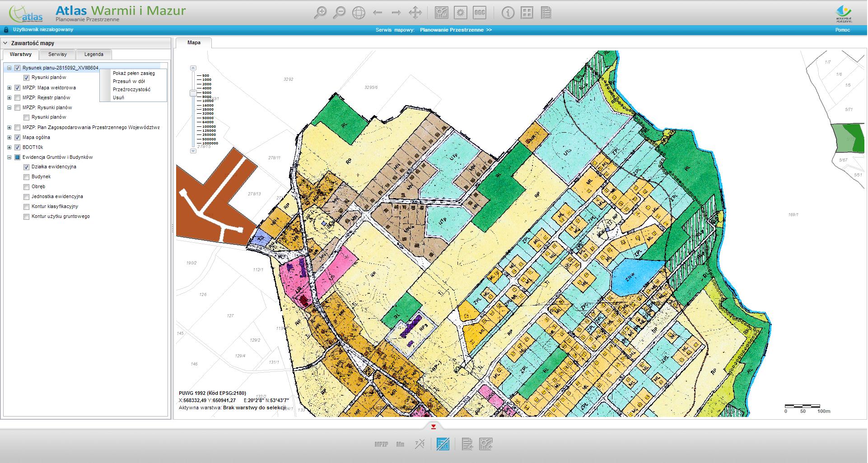Expand MPZP: Mapa wektorowa tree node

[9, 88]
